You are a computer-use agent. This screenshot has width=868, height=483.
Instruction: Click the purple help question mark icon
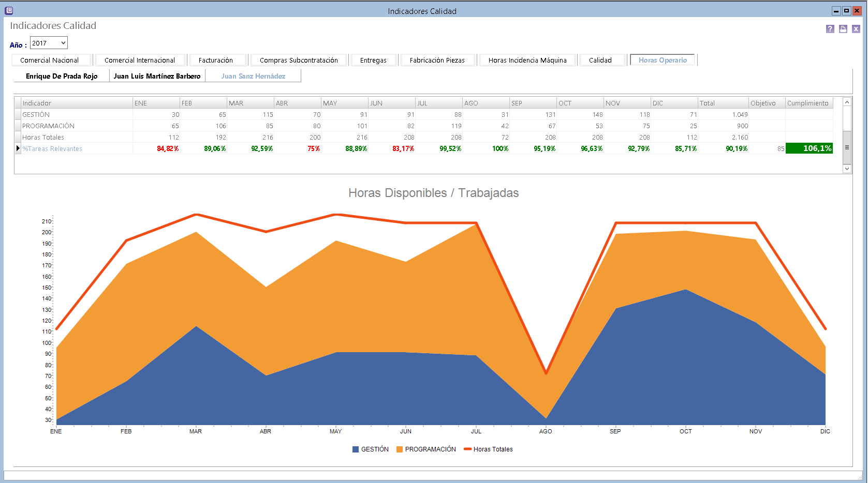pos(830,29)
